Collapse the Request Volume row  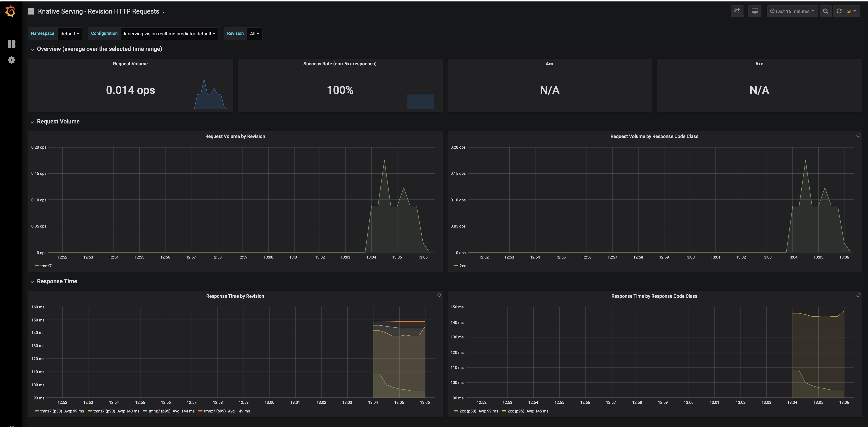click(x=58, y=122)
